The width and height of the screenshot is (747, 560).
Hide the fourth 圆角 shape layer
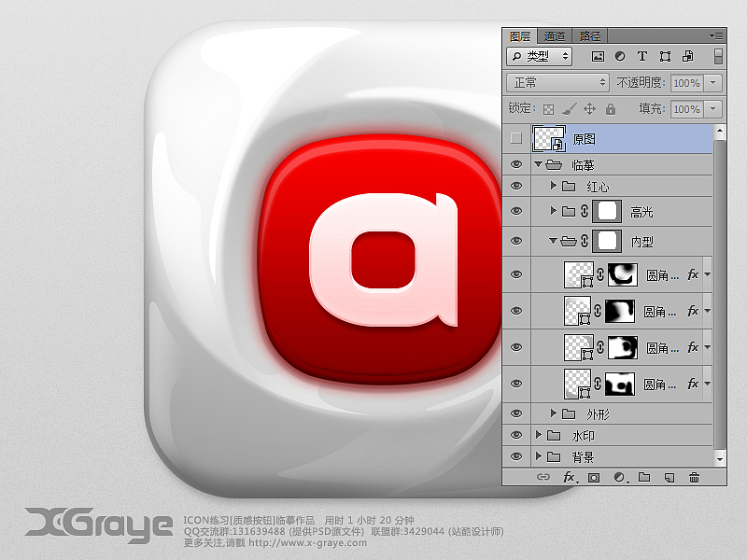pos(516,384)
